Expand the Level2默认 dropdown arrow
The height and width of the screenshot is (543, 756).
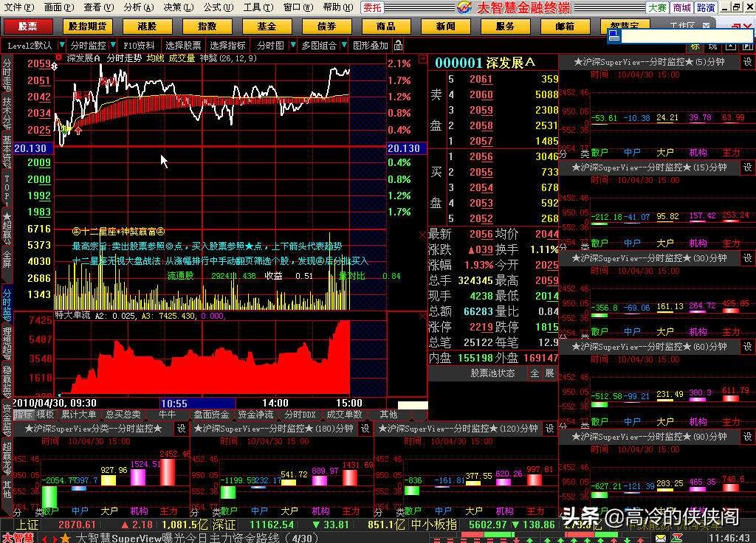pyautogui.click(x=62, y=45)
